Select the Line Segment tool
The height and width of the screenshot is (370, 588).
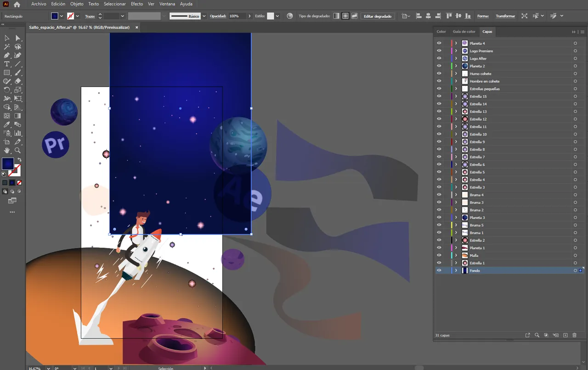[18, 64]
